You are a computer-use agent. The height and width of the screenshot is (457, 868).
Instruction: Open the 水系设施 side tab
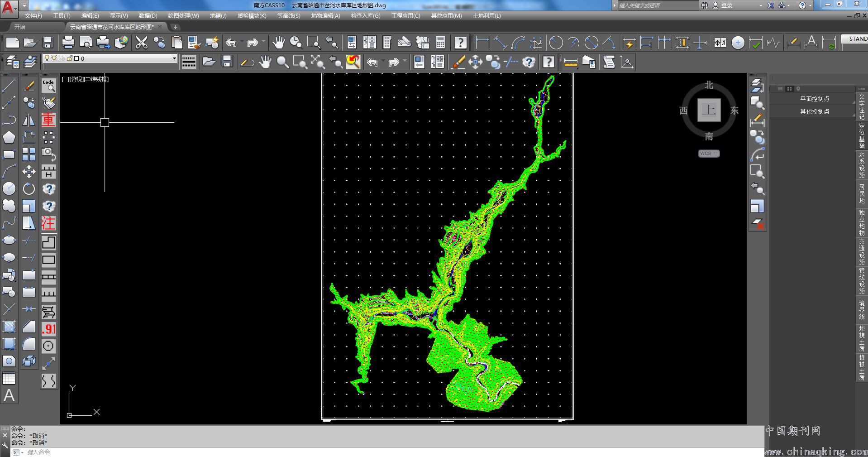pyautogui.click(x=862, y=165)
